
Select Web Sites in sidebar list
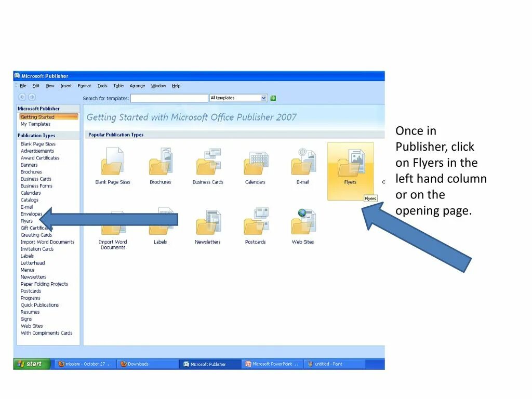32,326
